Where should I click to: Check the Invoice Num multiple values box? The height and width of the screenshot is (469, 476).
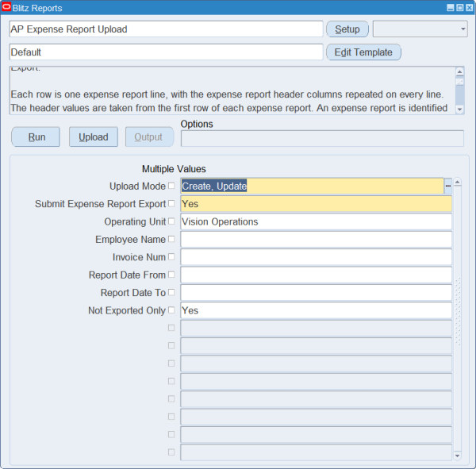pyautogui.click(x=171, y=256)
